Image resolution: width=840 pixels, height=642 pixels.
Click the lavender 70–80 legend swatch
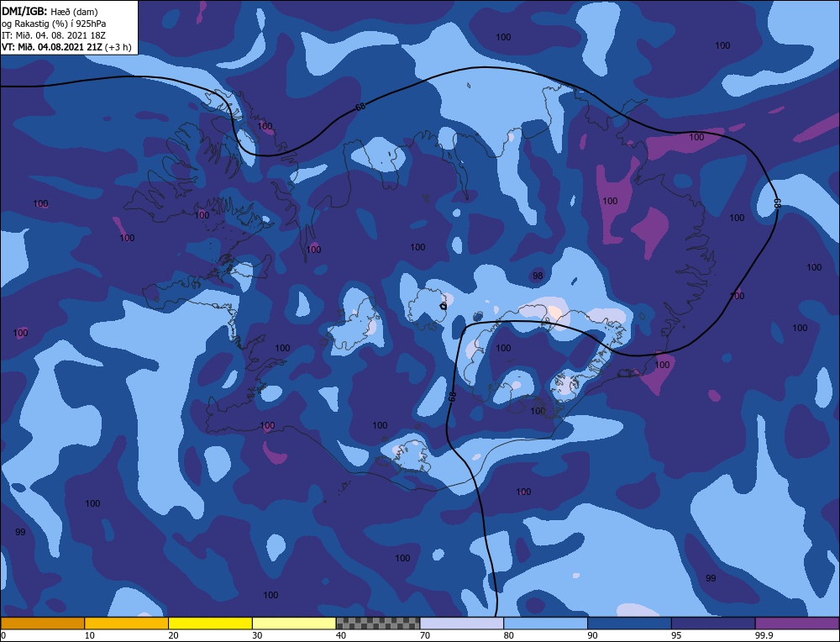pos(462,623)
